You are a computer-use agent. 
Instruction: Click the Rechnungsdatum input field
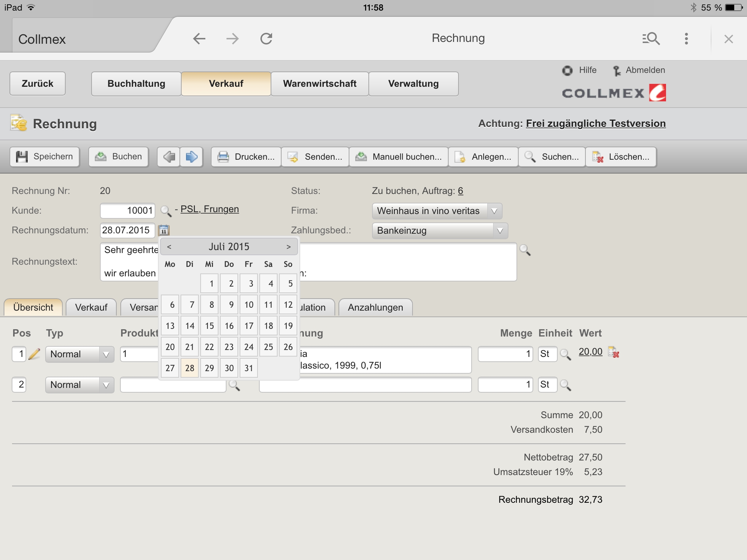click(x=128, y=230)
